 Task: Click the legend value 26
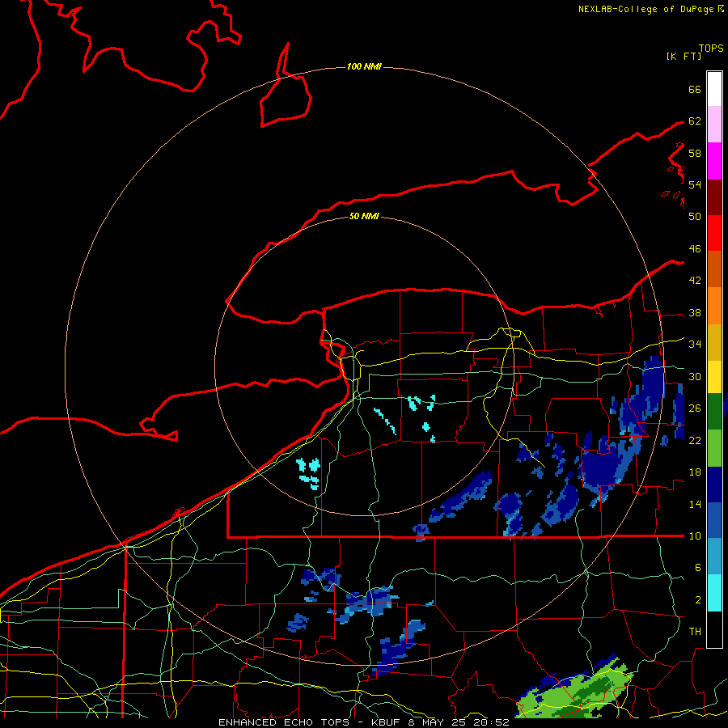(695, 408)
